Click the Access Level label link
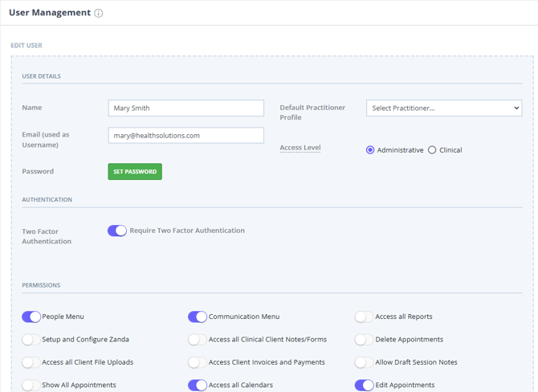538x392 pixels. pos(300,148)
